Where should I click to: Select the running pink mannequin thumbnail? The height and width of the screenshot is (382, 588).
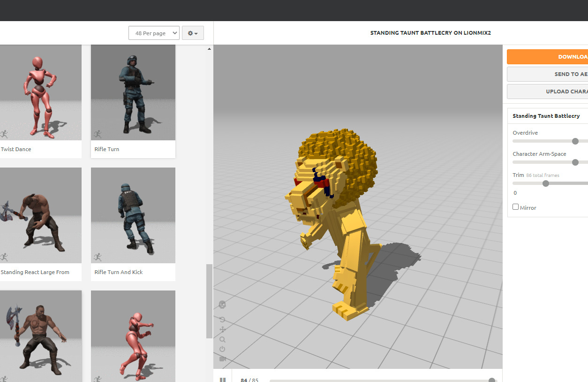click(133, 336)
